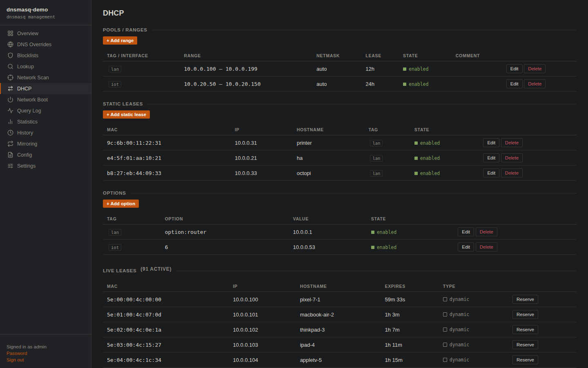
Task: Click the Statistics bar chart icon
Action: (x=10, y=122)
